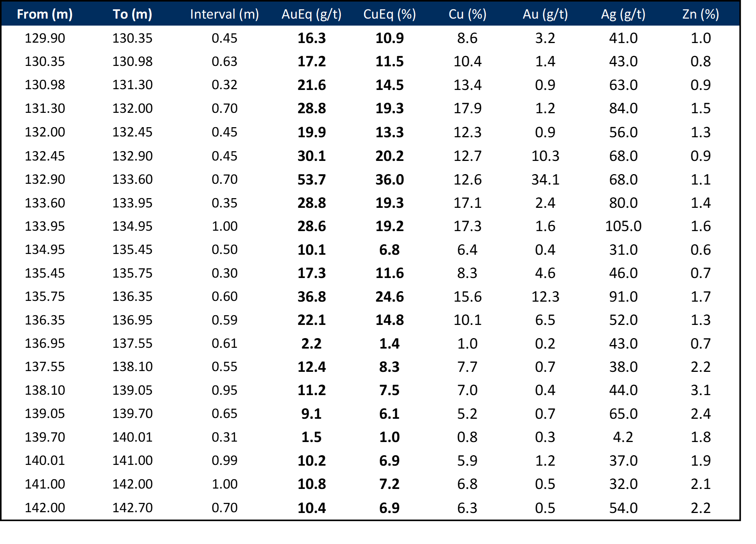Select interval value 0.63
The height and width of the screenshot is (544, 756).
point(224,61)
